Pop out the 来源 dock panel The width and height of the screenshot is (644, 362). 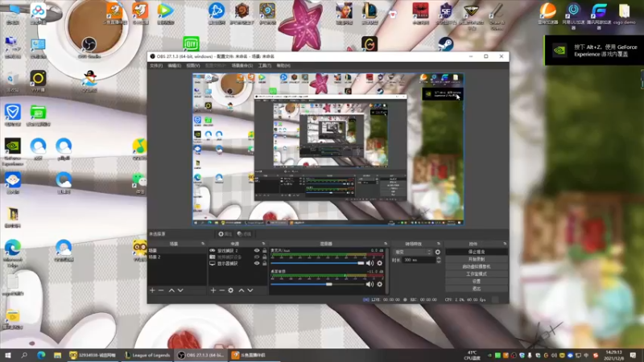coord(264,244)
